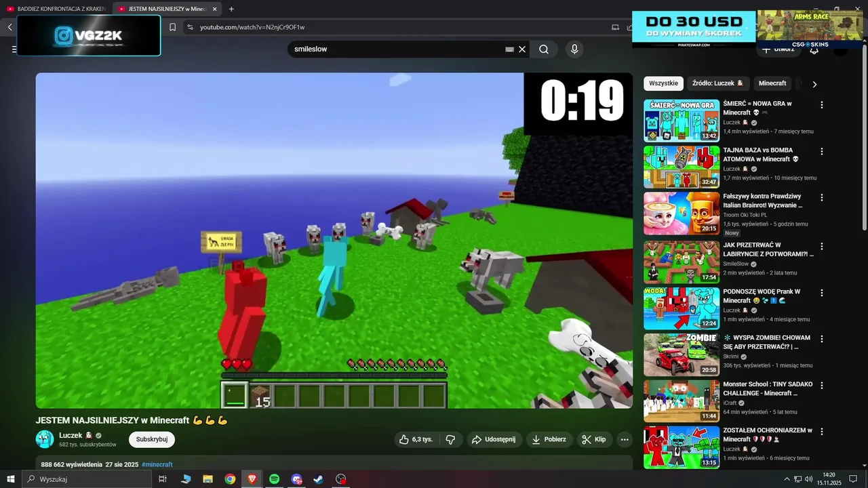The width and height of the screenshot is (868, 488).
Task: Switch to BADDIEZ KONFRONTACJA Z KRAKEN tab
Action: coord(56,9)
